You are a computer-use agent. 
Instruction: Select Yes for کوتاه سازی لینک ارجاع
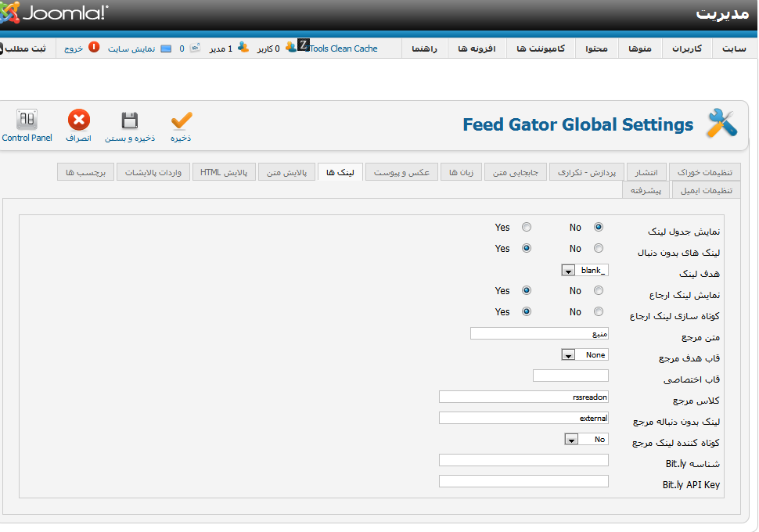click(x=526, y=311)
